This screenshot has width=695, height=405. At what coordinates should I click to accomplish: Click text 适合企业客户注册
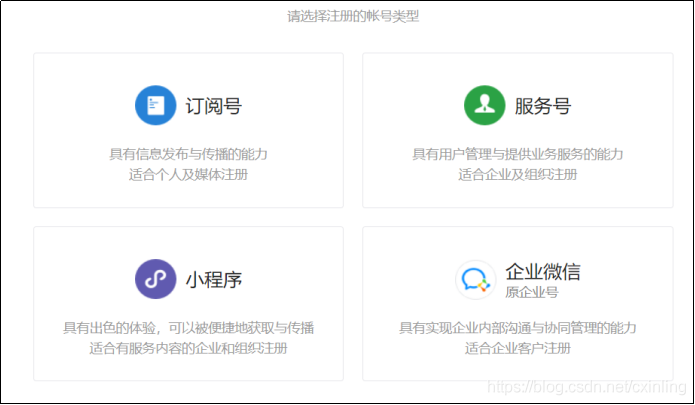tap(518, 348)
